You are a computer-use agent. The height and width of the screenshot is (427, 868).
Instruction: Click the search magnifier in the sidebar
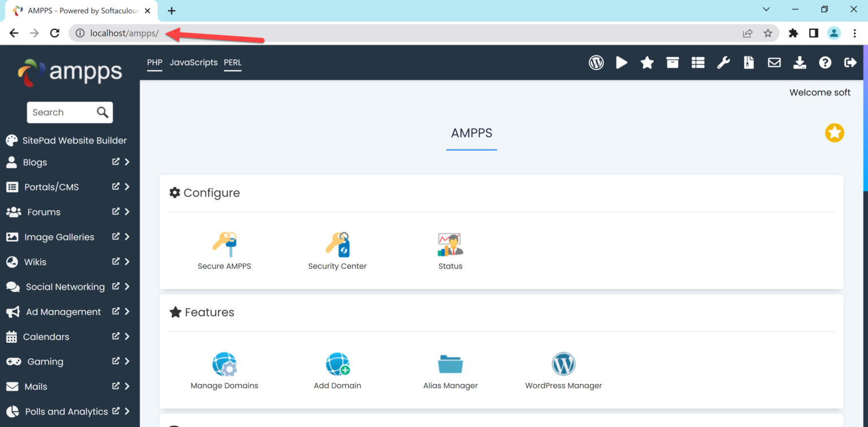coord(102,112)
